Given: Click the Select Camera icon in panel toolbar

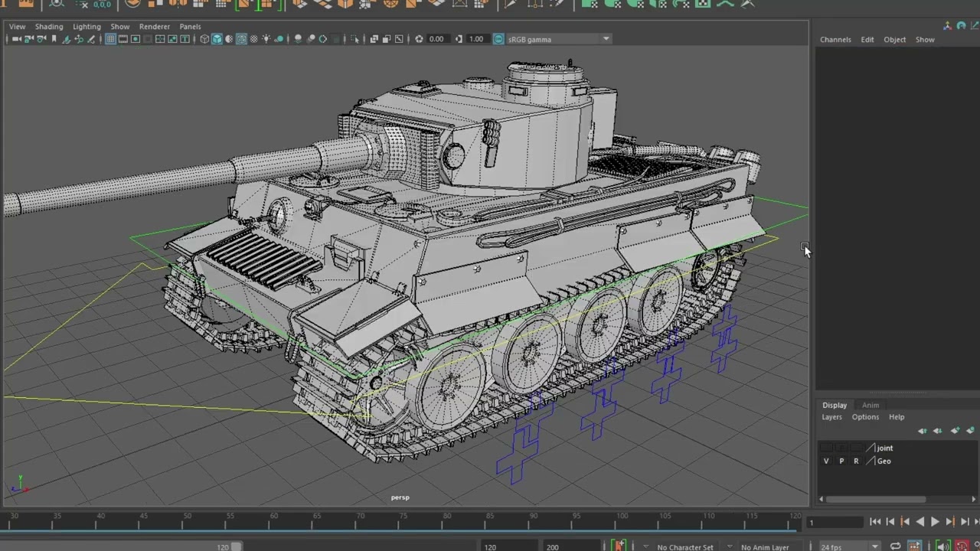Looking at the screenshot, I should pos(16,39).
